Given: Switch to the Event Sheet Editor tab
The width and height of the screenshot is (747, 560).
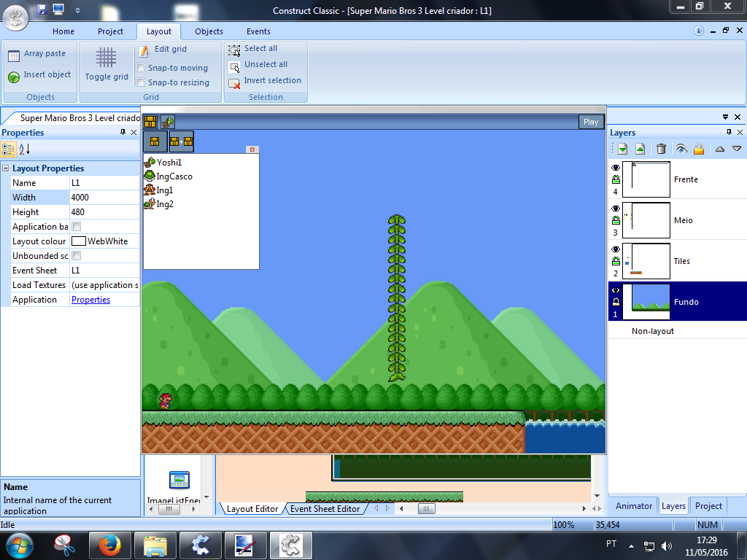Looking at the screenshot, I should click(325, 509).
